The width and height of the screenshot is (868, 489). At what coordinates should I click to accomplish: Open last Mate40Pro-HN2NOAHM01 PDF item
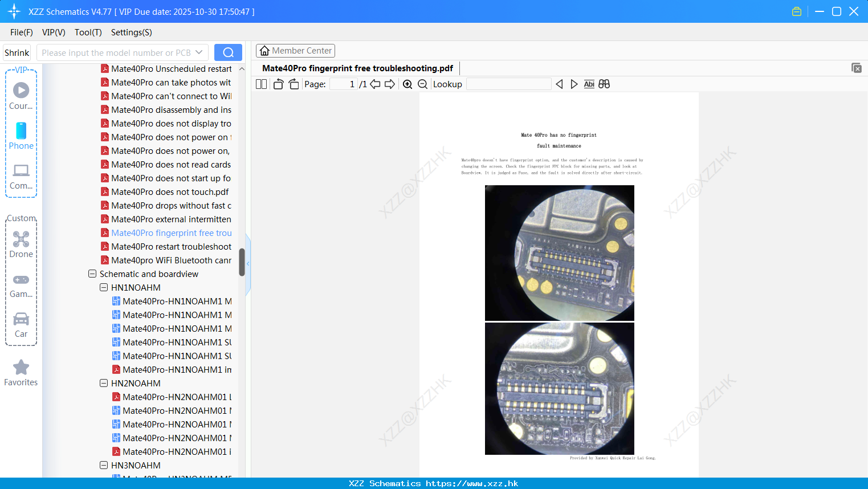(172, 451)
